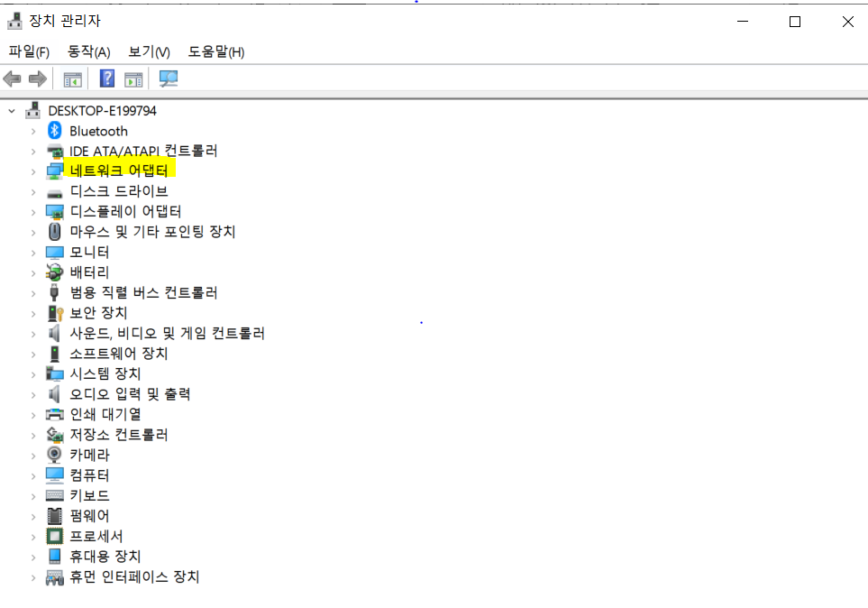
Task: Click the 저장소 컨트롤러 icon
Action: tap(54, 435)
